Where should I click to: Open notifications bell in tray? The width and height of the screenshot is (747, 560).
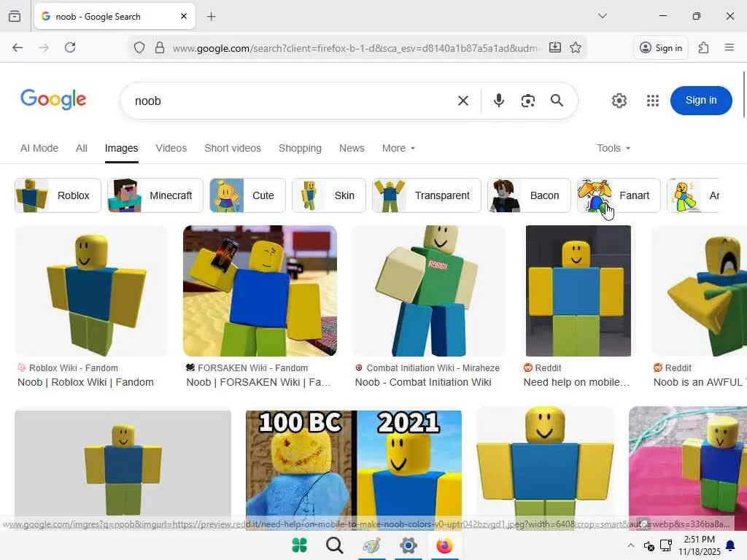(729, 545)
